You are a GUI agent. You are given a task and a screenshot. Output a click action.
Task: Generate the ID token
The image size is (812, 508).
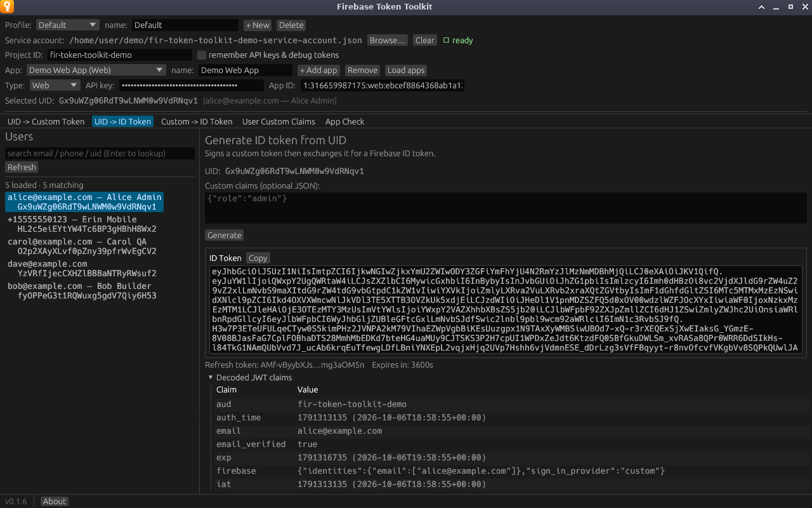(x=225, y=236)
